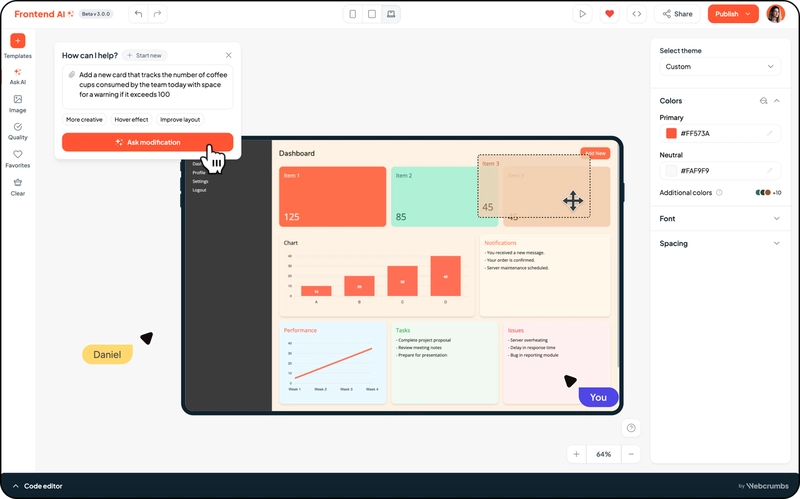Select the More creative suggestion chip

[84, 119]
